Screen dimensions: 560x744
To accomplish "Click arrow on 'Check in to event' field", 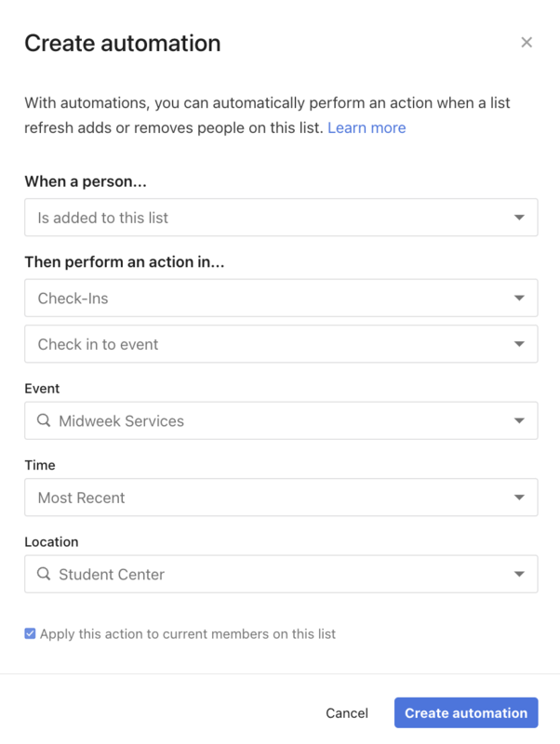I will (x=519, y=344).
